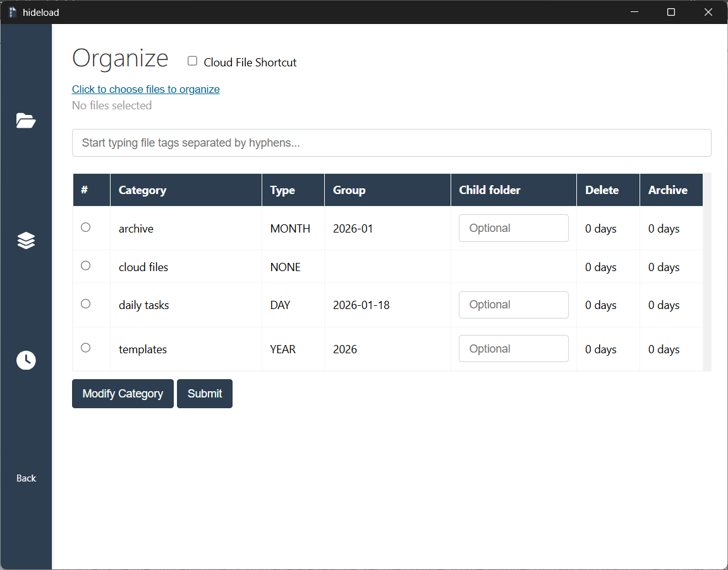Click the Optional child folder field for templates
The width and height of the screenshot is (728, 570).
(x=513, y=348)
